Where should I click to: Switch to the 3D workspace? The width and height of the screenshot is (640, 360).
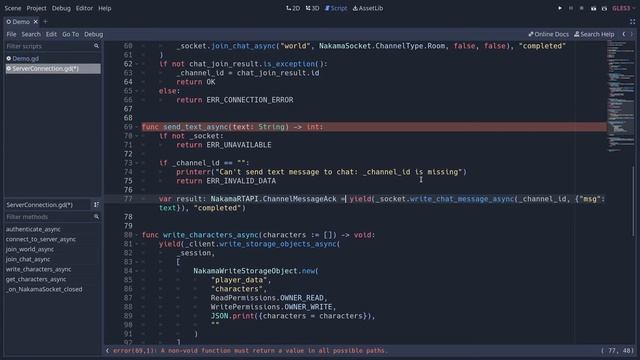(312, 8)
